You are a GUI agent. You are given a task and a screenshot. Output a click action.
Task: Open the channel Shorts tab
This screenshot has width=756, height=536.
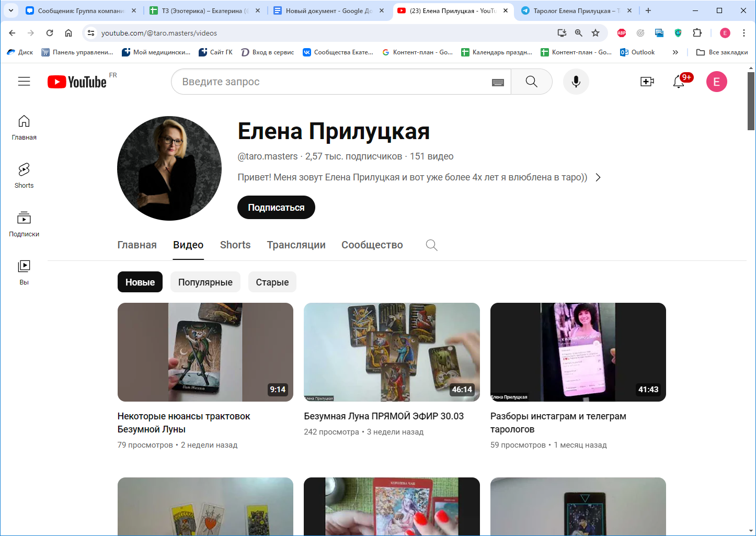(x=235, y=245)
